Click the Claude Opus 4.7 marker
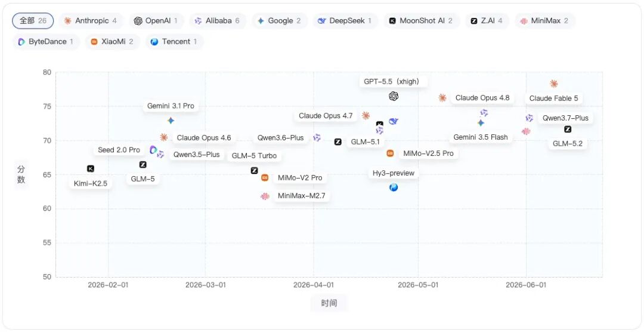Image resolution: width=644 pixels, height=332 pixels. [x=366, y=116]
